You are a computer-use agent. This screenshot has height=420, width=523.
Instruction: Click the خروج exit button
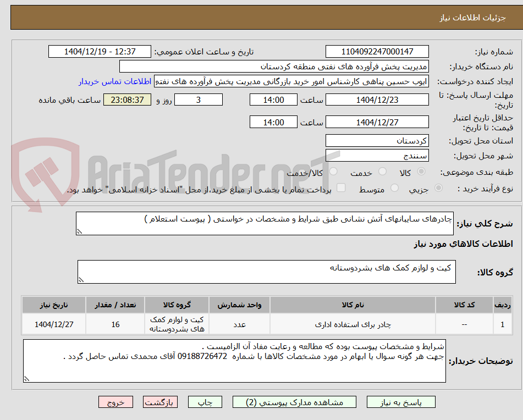coord(115,402)
